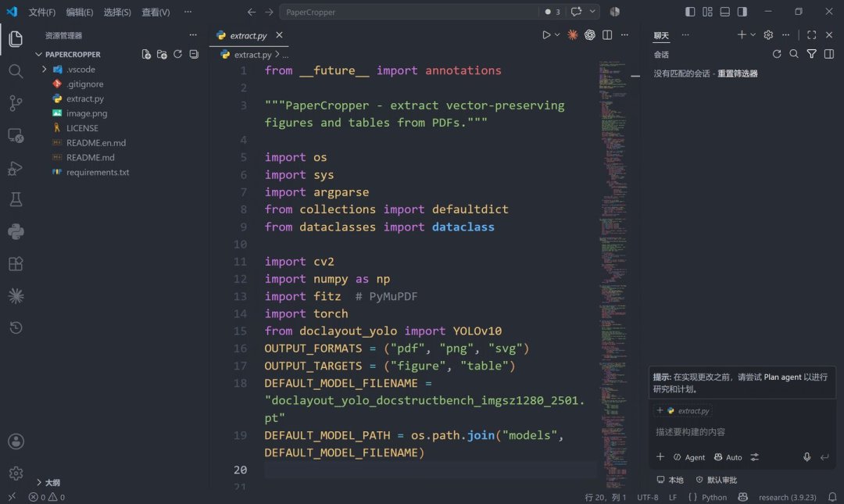Toggle the secondary side bar layout button
844x504 pixels.
(x=742, y=11)
